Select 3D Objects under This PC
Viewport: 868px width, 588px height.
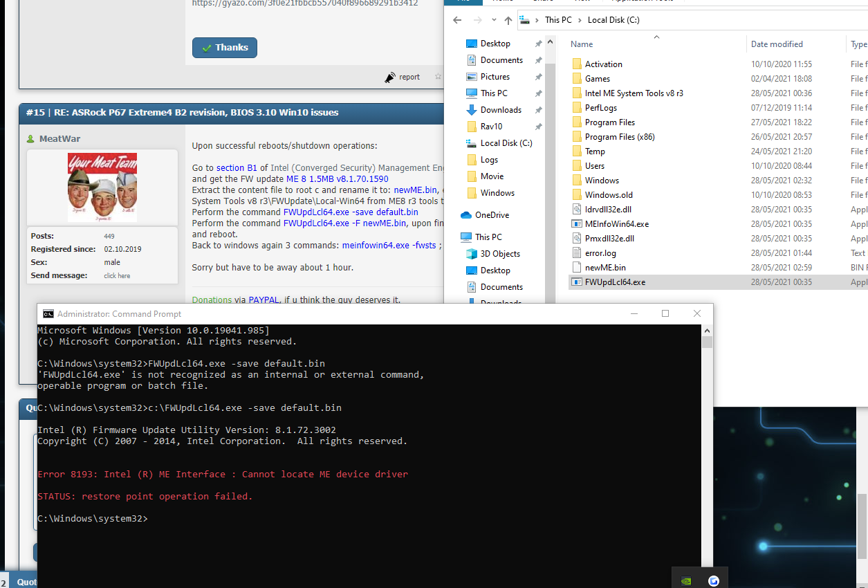click(x=500, y=254)
